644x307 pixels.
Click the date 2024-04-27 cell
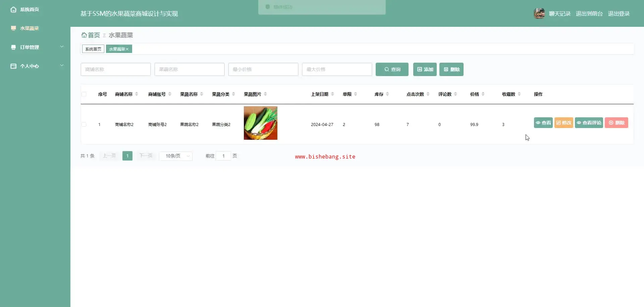pos(322,125)
